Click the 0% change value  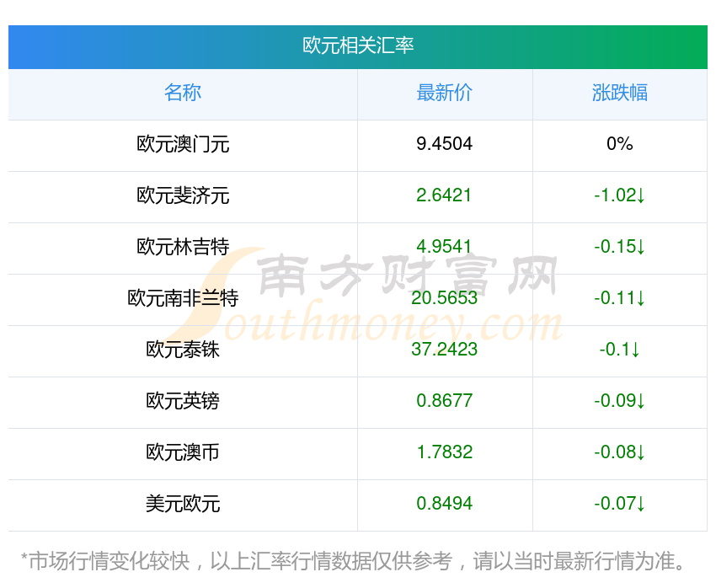[x=620, y=144]
